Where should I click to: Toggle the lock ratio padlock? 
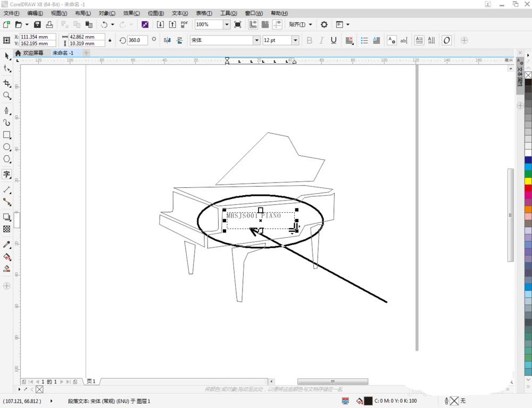click(110, 40)
